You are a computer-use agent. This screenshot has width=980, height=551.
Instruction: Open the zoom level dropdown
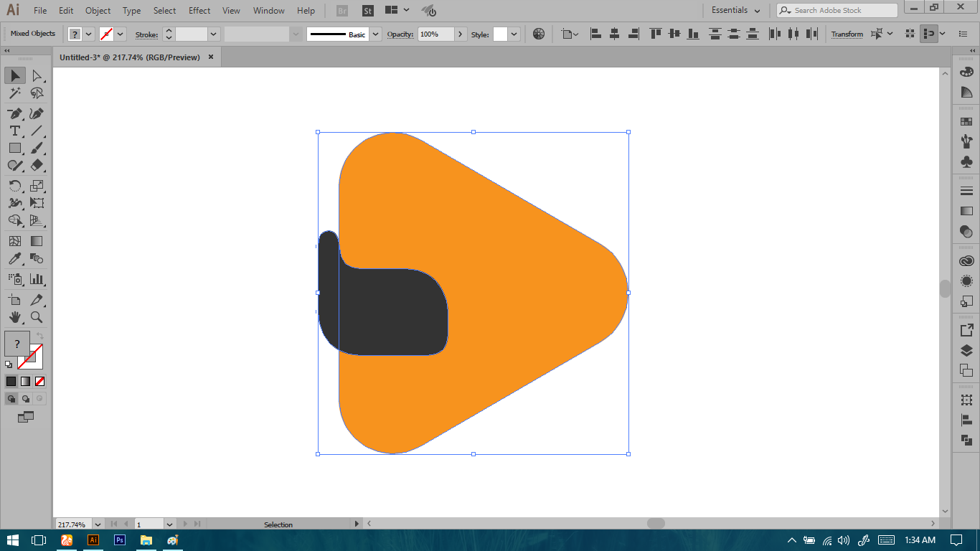coord(98,524)
